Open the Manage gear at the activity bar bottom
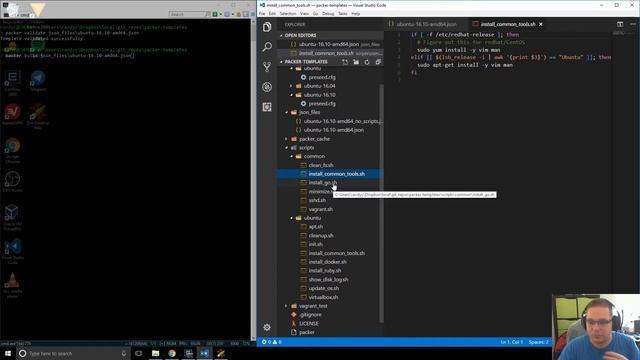Screen dimensions: 640x360 pos(267,327)
